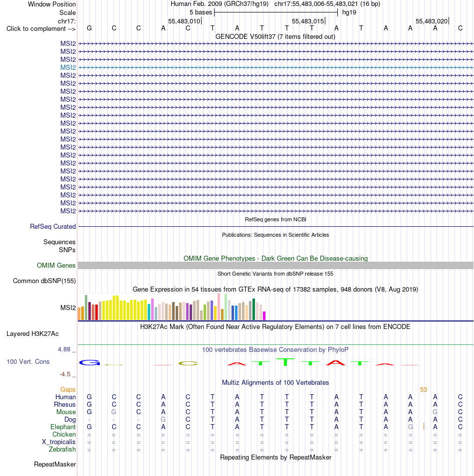The width and height of the screenshot is (474, 476).
Task: Click '100 vertebrates Basewise Conservation by PhyloP'
Action: click(x=275, y=350)
